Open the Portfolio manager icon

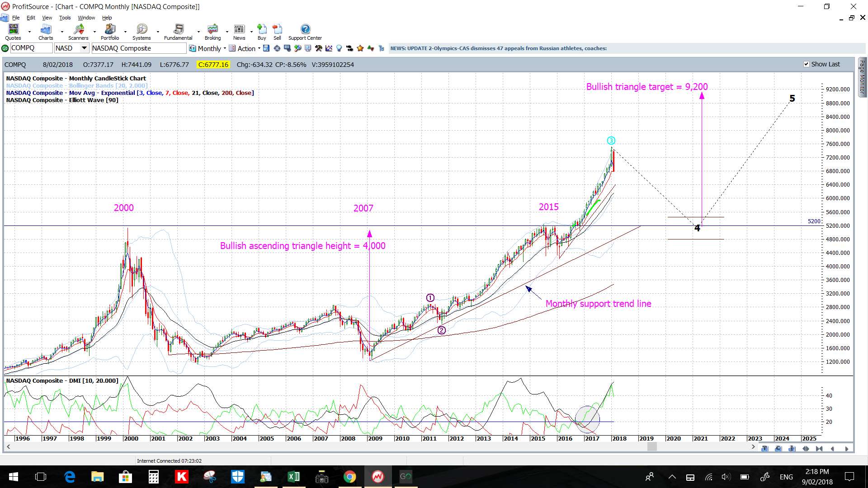tap(110, 32)
